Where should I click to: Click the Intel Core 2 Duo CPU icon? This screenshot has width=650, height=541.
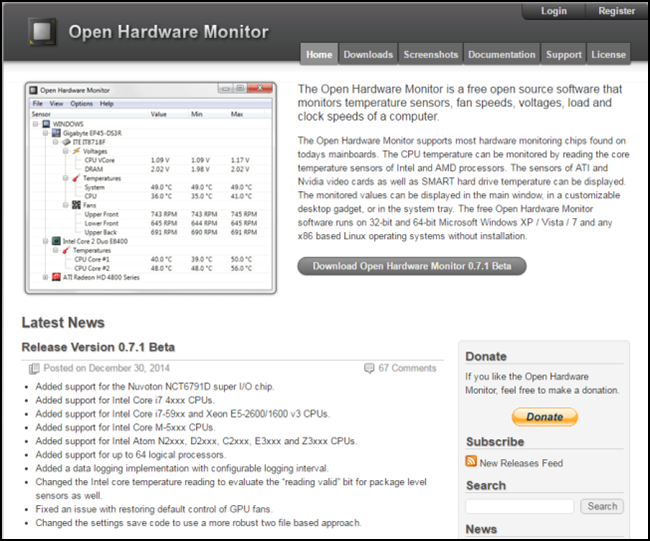coord(56,241)
